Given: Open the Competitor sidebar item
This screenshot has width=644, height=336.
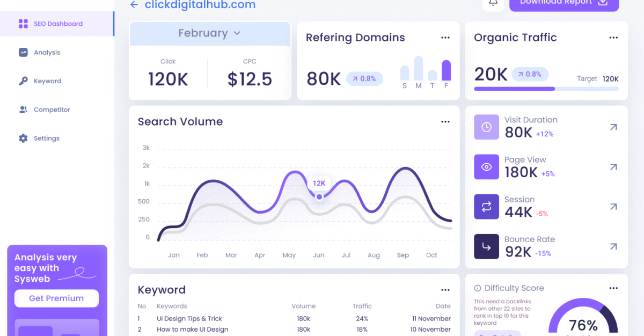Looking at the screenshot, I should [x=52, y=109].
